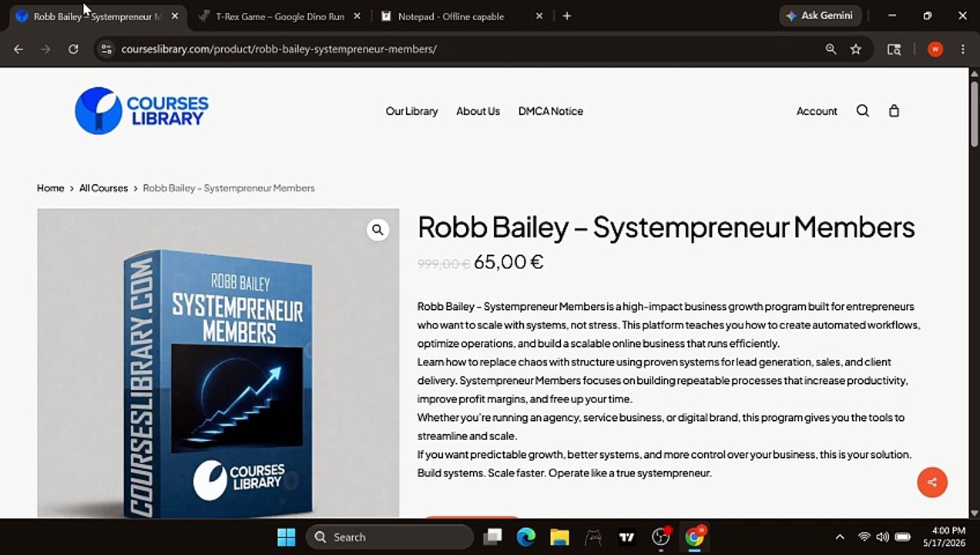Go back with browser back arrow
This screenshot has width=980, height=555.
coord(18,49)
